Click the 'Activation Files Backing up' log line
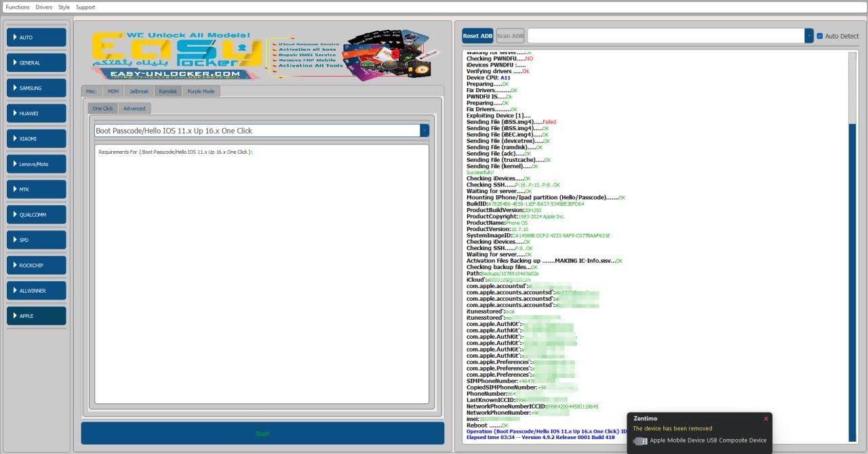Viewport: 868px width, 454px height. tap(545, 260)
